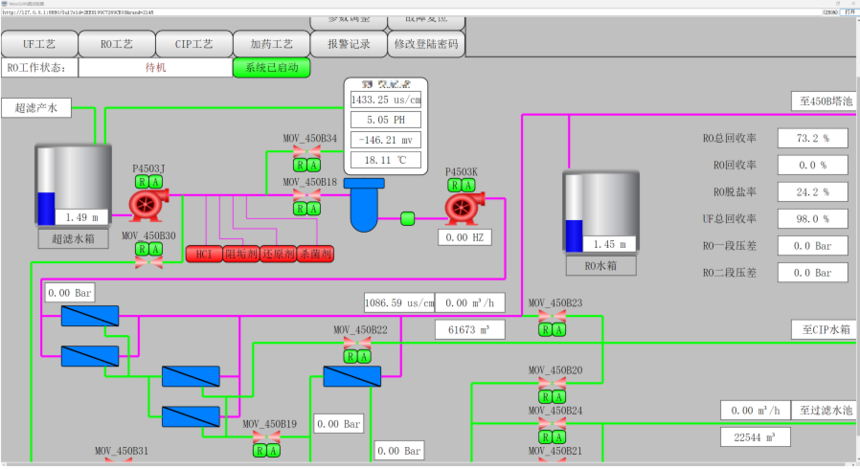Screen dimensions: 860x469
Task: Toggle the R indicator of pump P4503J
Action: coord(142,182)
